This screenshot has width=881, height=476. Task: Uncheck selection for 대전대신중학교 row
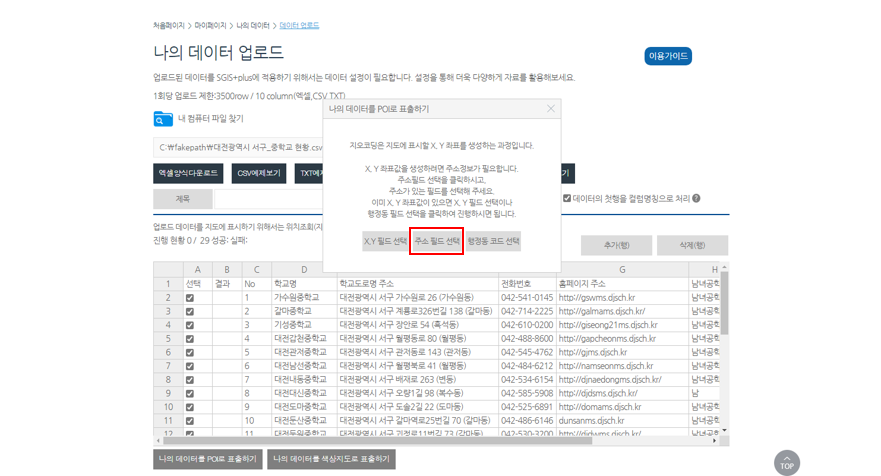click(190, 393)
